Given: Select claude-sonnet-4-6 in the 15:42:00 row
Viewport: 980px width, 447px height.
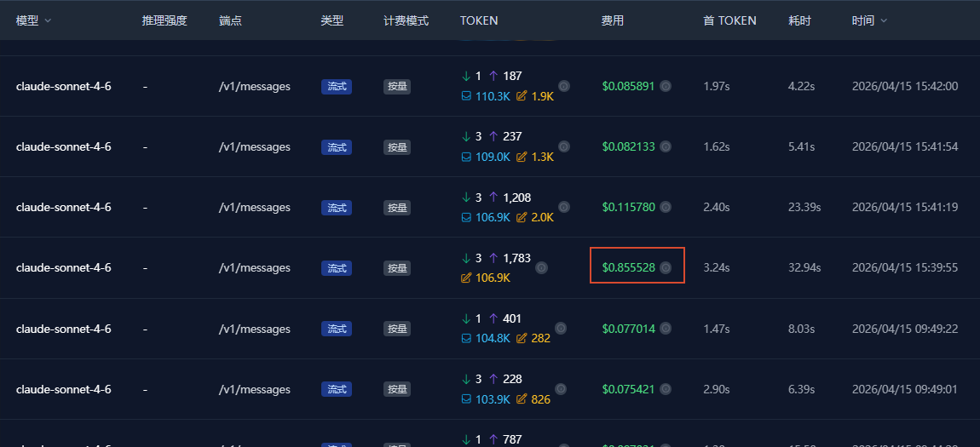Looking at the screenshot, I should (x=64, y=86).
